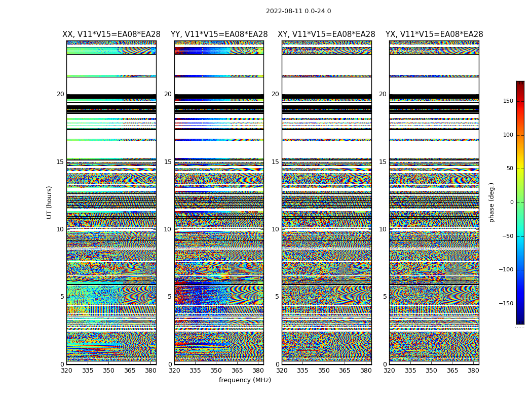The image size is (532, 405).
Task: Click the 10 hour tick of XY plot
Action: point(276,229)
